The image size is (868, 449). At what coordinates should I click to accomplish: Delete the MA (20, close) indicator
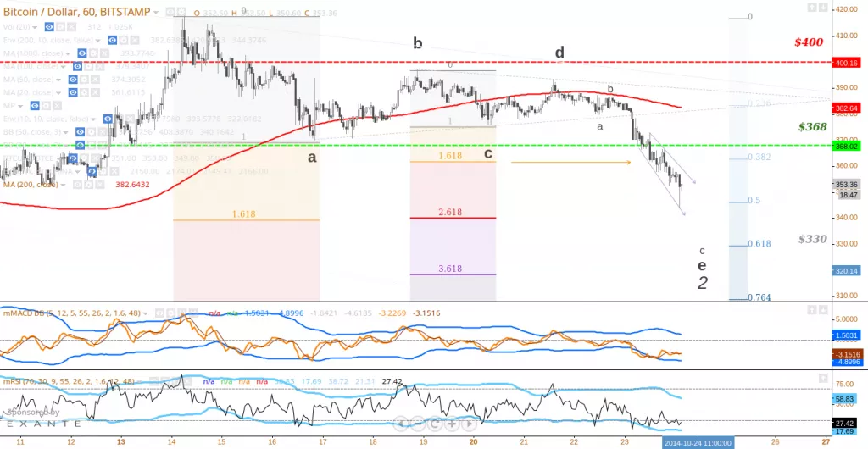click(94, 92)
